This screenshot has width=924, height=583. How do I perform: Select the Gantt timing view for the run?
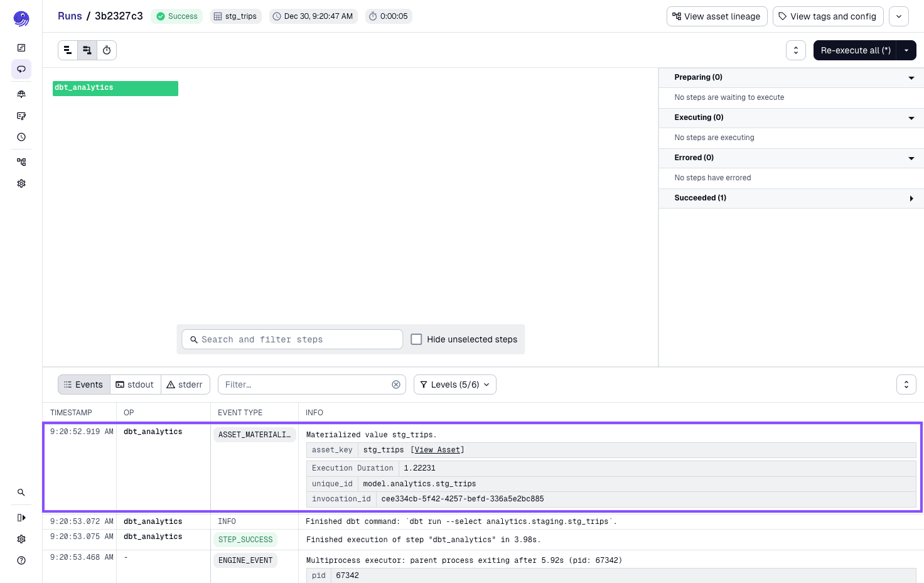[x=107, y=50]
